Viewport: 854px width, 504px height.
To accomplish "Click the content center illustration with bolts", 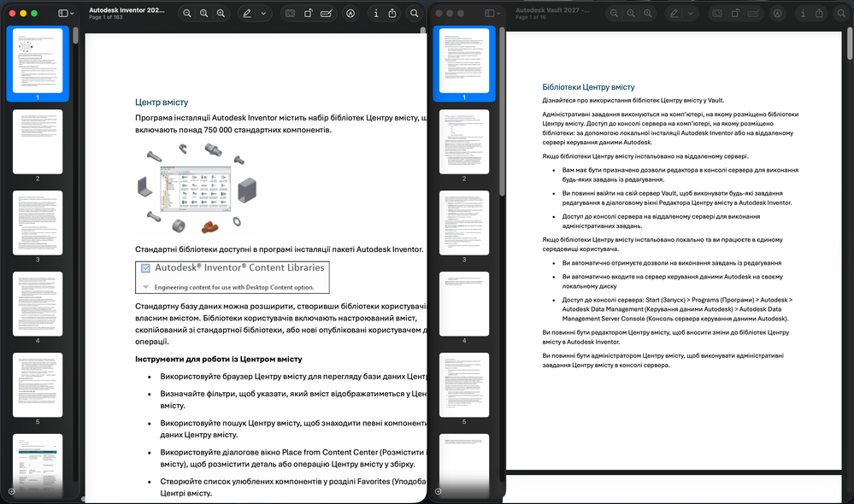I will click(197, 189).
